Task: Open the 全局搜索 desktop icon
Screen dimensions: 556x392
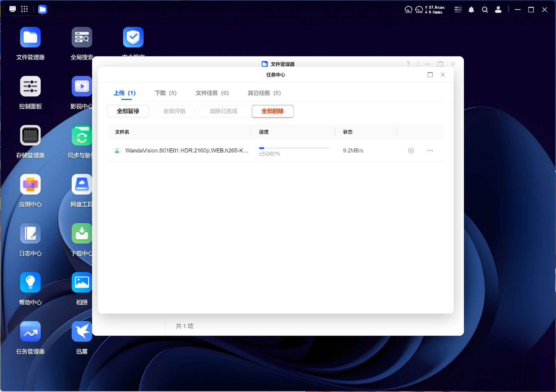Action: coord(82,37)
